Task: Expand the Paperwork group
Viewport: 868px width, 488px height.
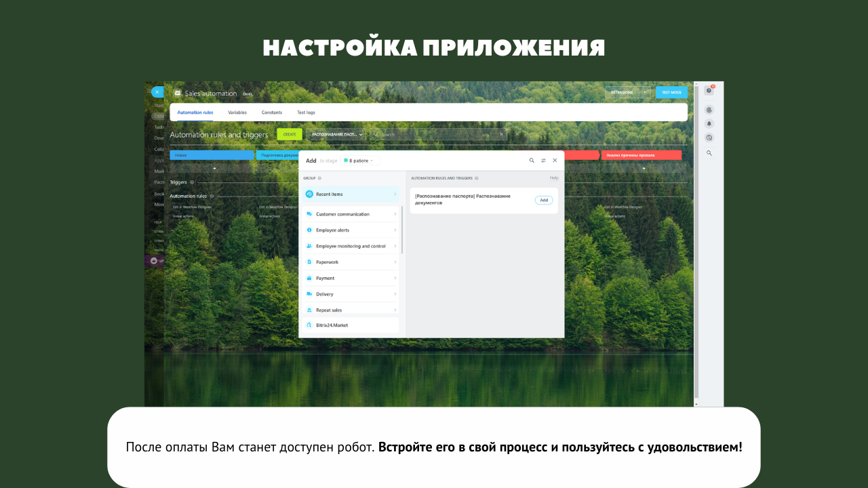Action: point(395,262)
